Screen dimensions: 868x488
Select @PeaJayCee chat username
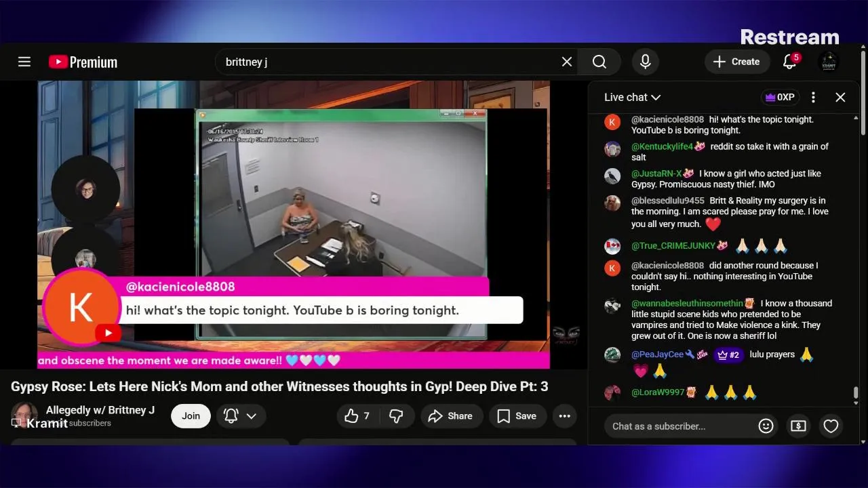pos(657,354)
